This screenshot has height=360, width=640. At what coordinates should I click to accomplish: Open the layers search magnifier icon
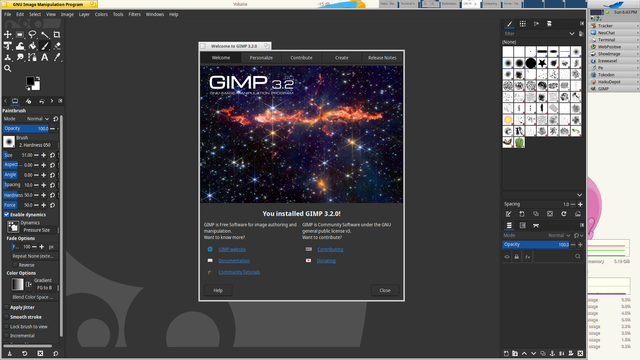click(578, 256)
